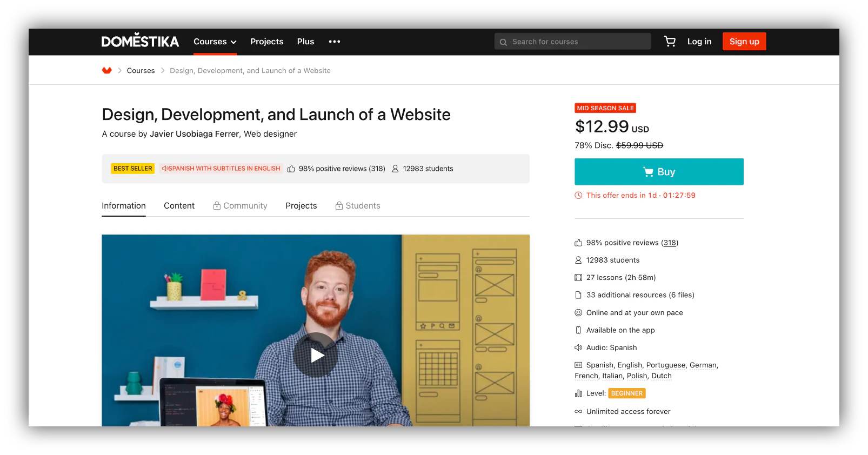Open the shopping cart icon
The image size is (868, 455).
pyautogui.click(x=670, y=42)
